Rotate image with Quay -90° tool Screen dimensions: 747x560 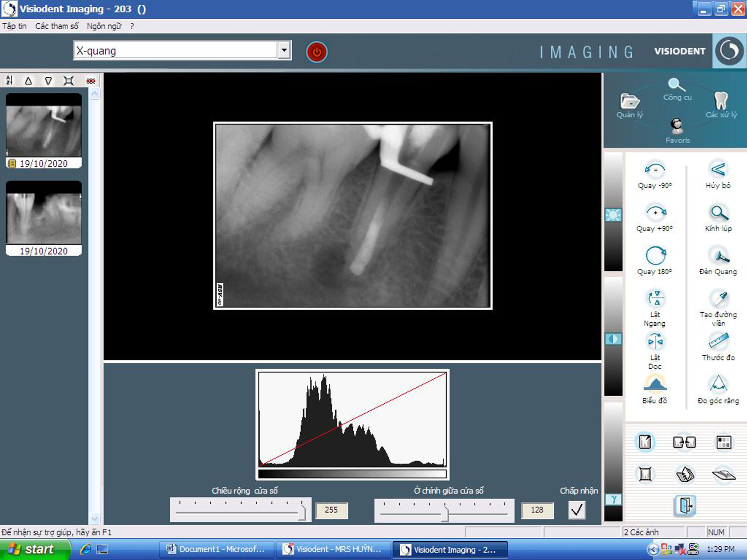pyautogui.click(x=655, y=174)
